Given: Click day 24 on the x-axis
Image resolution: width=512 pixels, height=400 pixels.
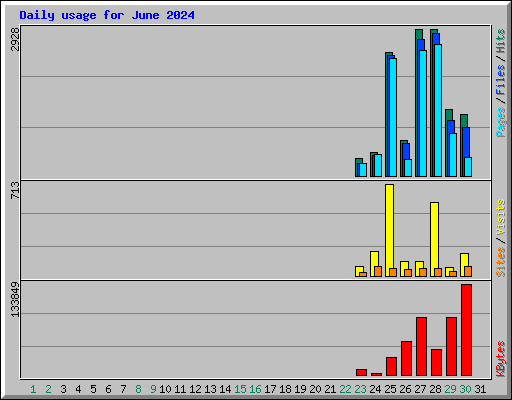Looking at the screenshot, I should (x=375, y=389).
